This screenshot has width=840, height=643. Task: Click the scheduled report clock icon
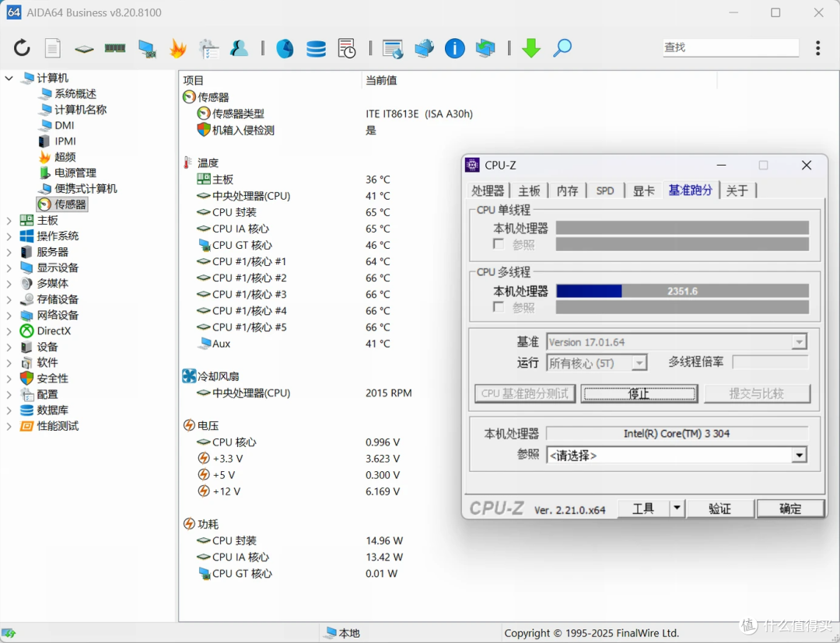[x=347, y=48]
